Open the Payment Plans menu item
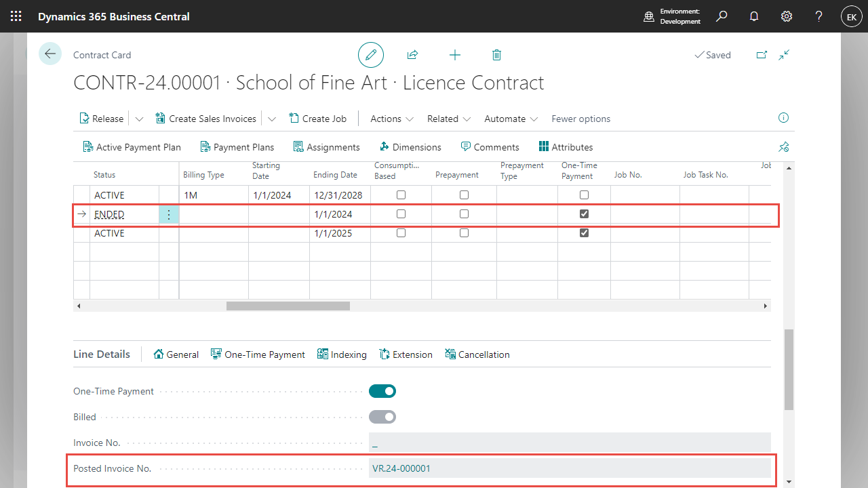Image resolution: width=868 pixels, height=488 pixels. [x=237, y=147]
